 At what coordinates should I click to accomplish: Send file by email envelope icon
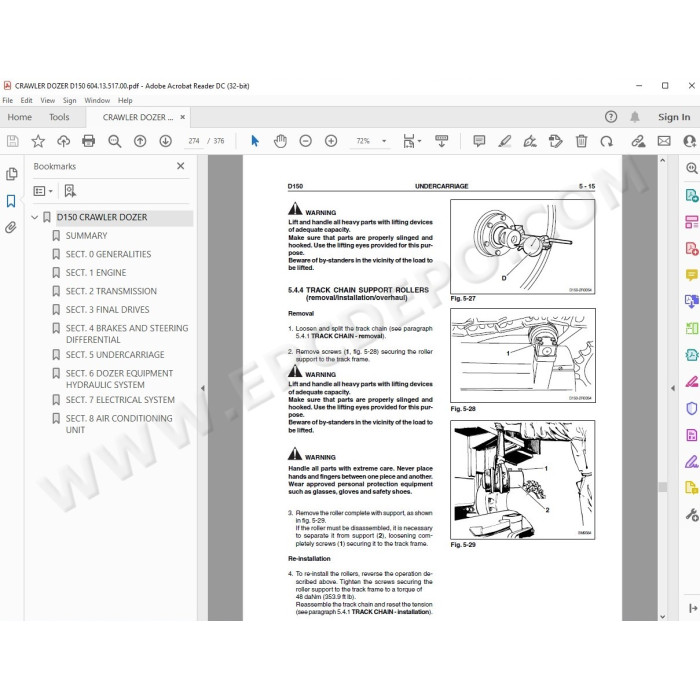664,142
